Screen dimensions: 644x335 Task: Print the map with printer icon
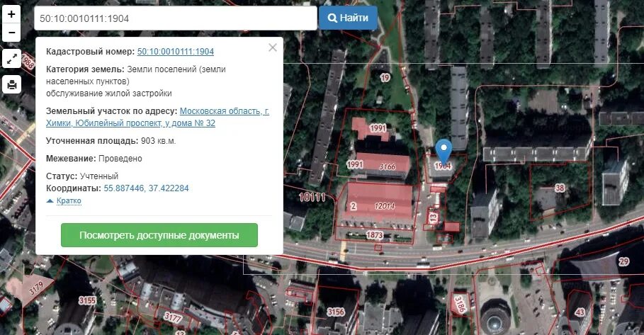tap(11, 84)
